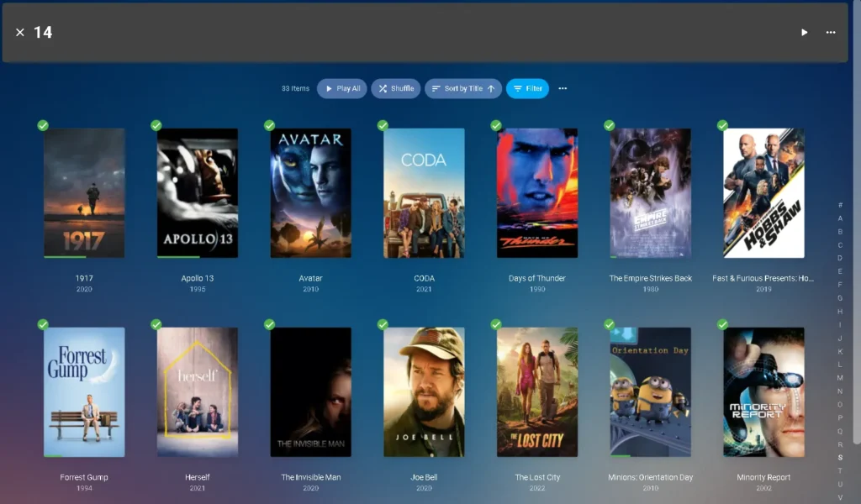
Task: Deselect the CODA movie checkmark
Action: click(x=383, y=126)
